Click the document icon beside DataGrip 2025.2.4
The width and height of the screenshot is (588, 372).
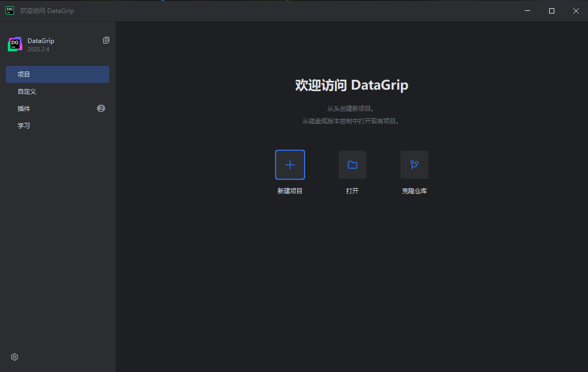pyautogui.click(x=106, y=40)
